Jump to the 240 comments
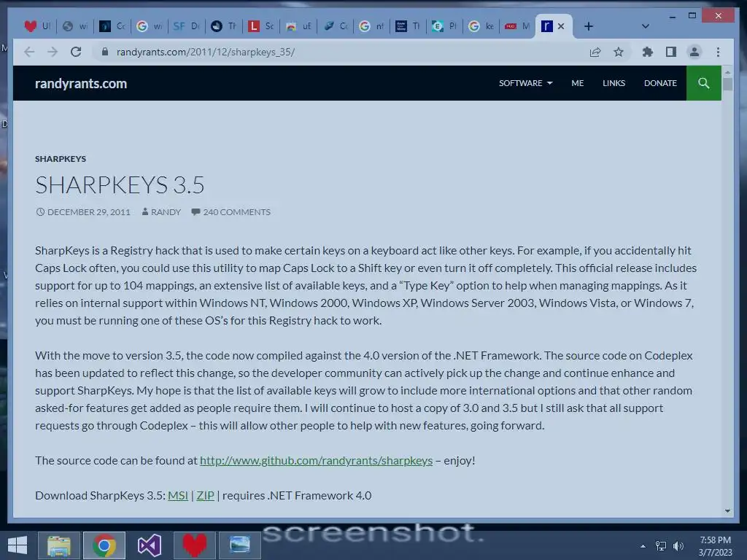Screen dimensions: 747x560 pyautogui.click(x=236, y=212)
